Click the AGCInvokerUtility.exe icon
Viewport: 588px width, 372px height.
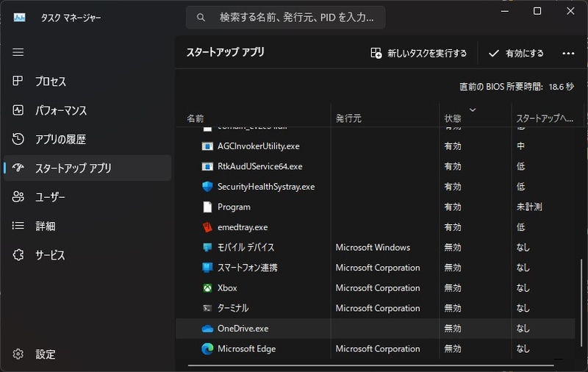tap(207, 146)
